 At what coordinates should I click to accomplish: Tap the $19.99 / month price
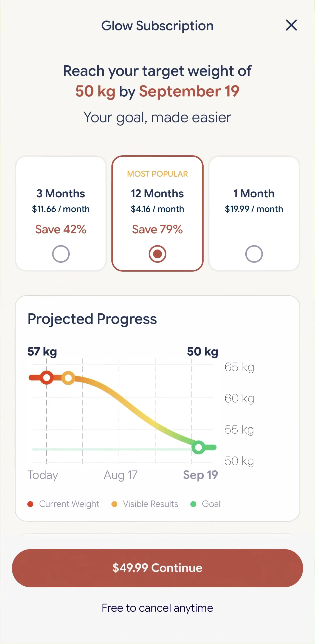pos(254,209)
